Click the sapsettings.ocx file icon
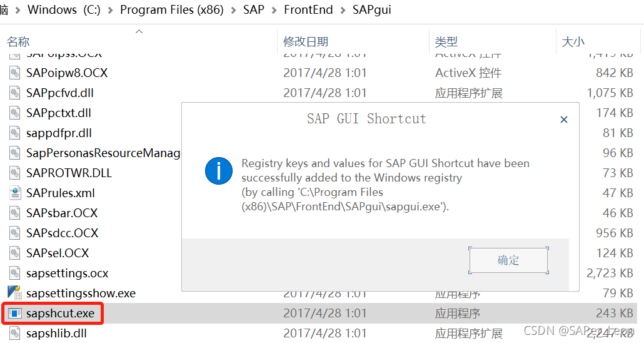This screenshot has height=343, width=644. [15, 274]
